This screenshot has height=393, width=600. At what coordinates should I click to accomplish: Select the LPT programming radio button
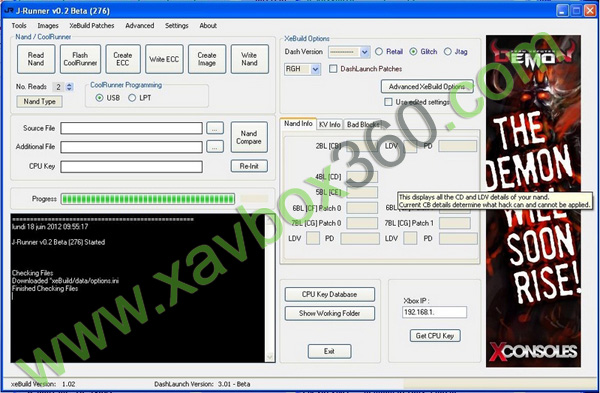tap(132, 98)
